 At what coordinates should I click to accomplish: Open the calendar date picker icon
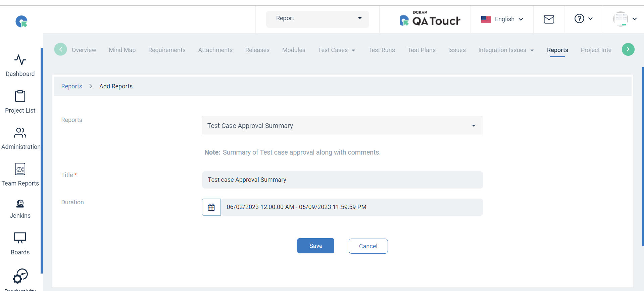point(211,207)
